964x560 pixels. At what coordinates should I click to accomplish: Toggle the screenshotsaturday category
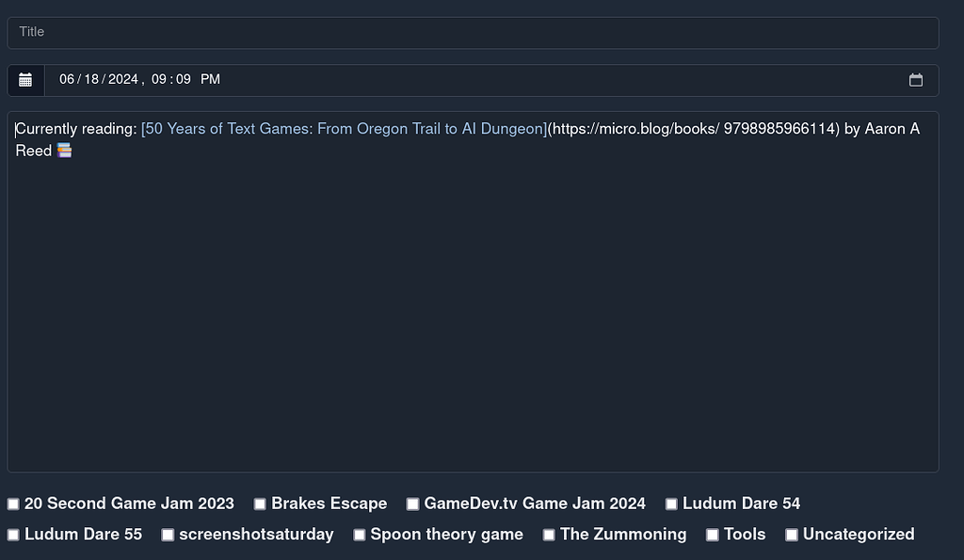click(x=168, y=535)
